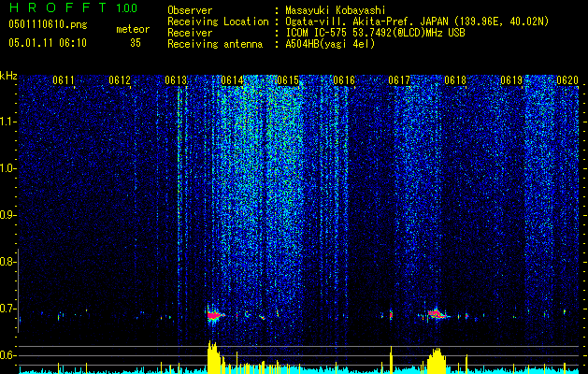Click the strong red meteor echo after 0613
Image resolution: width=588 pixels, height=374 pixels.
(214, 316)
